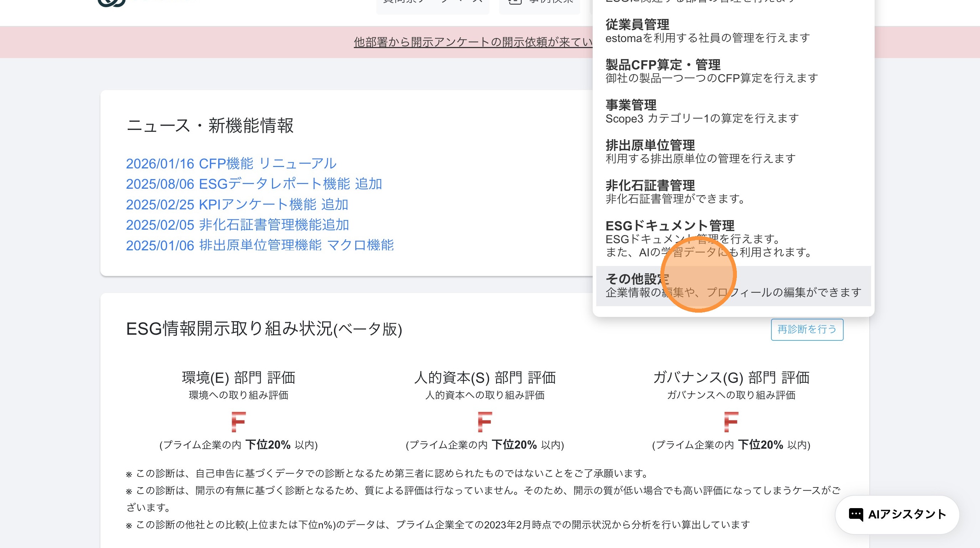This screenshot has height=548, width=980.
Task: Click the F grade under 環境(E) 部門 評価
Action: (x=239, y=422)
